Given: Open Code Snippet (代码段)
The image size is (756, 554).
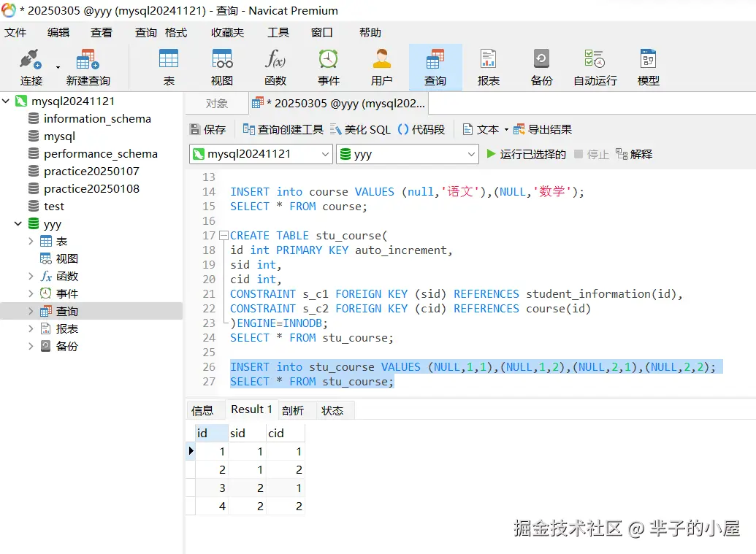Looking at the screenshot, I should click(x=421, y=129).
